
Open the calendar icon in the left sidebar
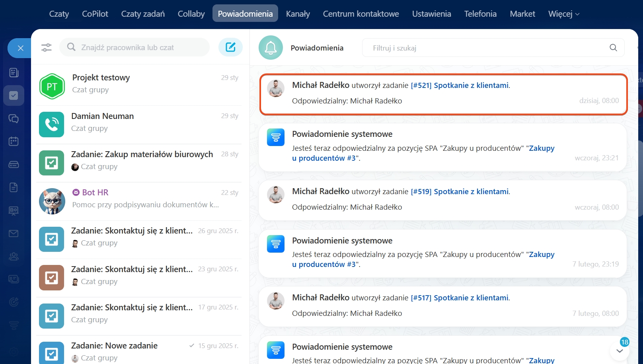point(14,141)
